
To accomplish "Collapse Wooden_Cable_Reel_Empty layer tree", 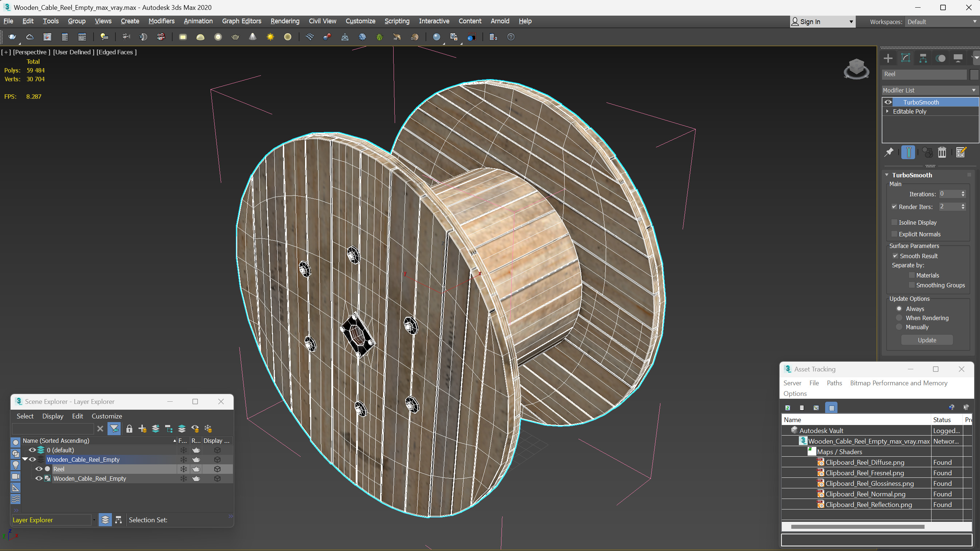I will (x=25, y=459).
